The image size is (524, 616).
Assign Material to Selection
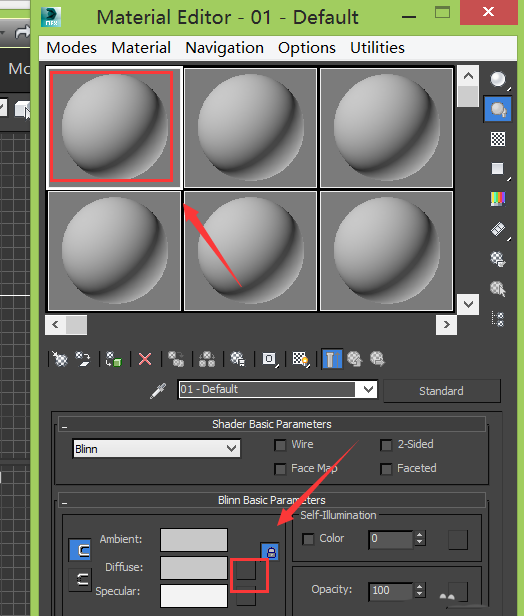tap(114, 359)
